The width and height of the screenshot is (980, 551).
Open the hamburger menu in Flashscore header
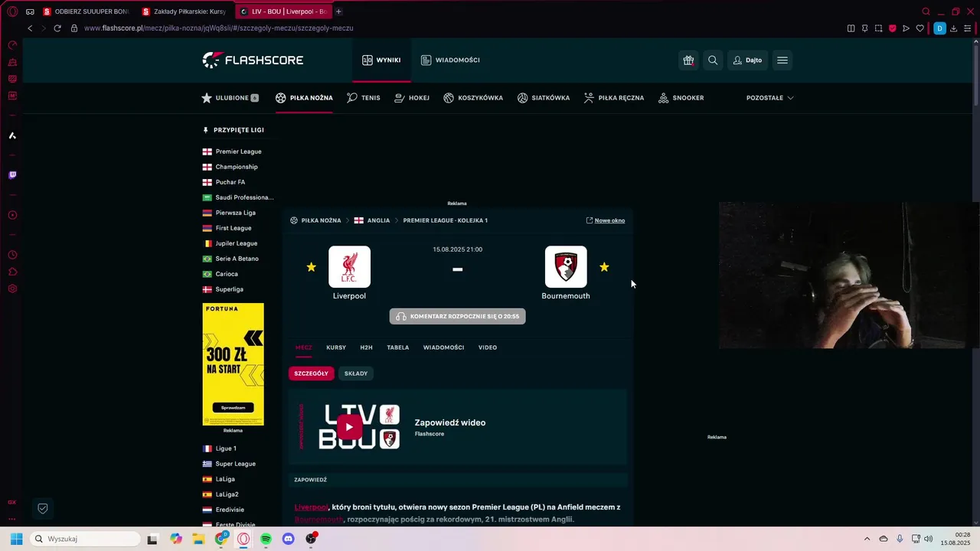tap(782, 60)
